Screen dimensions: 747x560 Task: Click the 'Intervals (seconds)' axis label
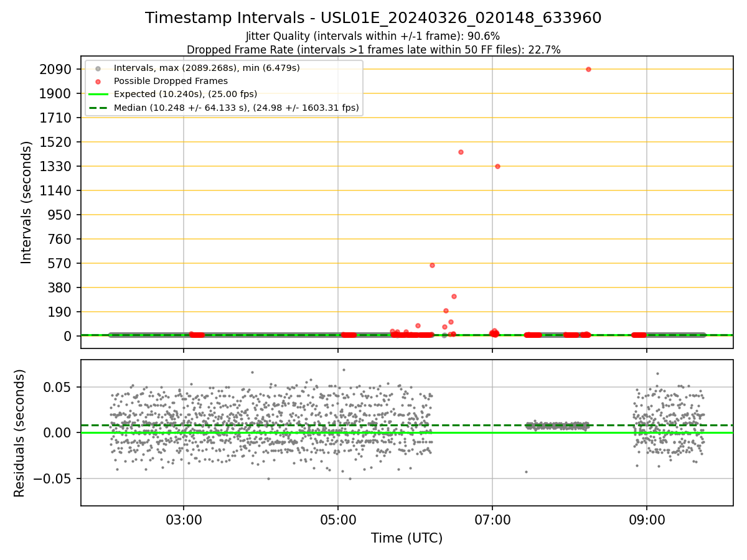[27, 202]
